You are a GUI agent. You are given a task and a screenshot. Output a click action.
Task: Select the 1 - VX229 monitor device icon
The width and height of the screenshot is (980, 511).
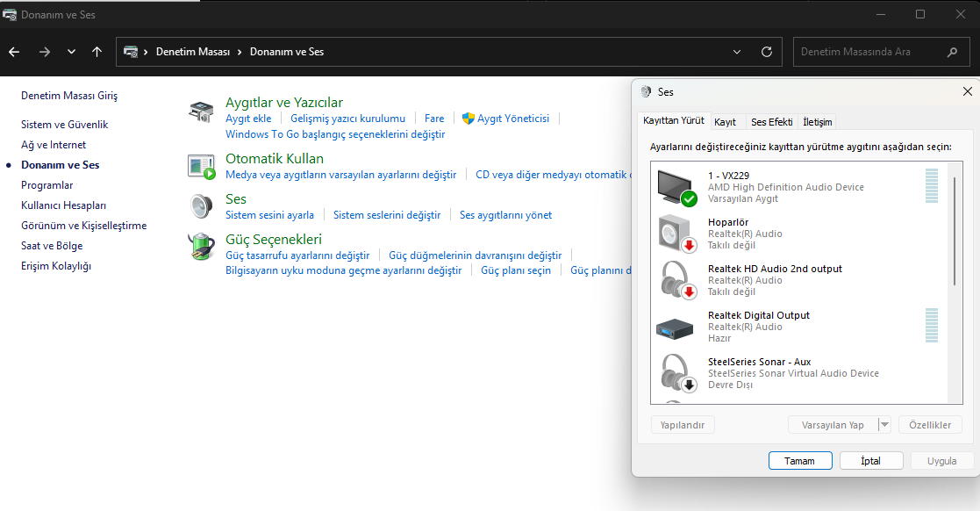pos(676,188)
